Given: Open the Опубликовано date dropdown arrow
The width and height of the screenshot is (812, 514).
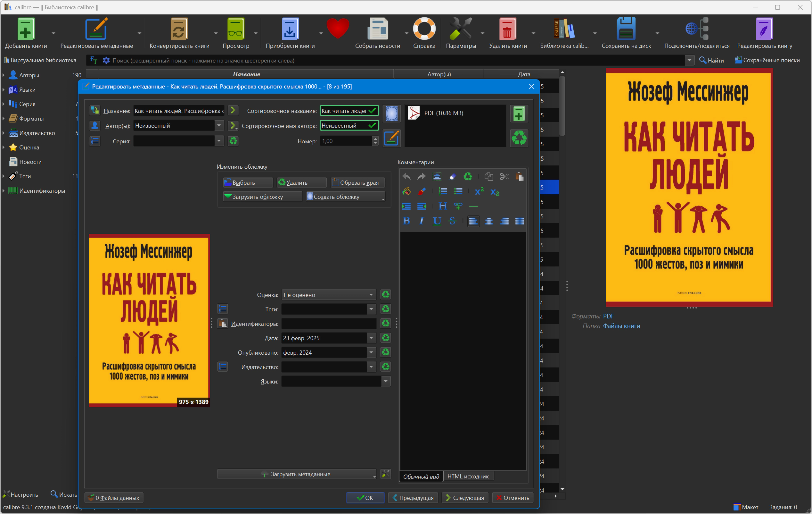Looking at the screenshot, I should coord(371,352).
